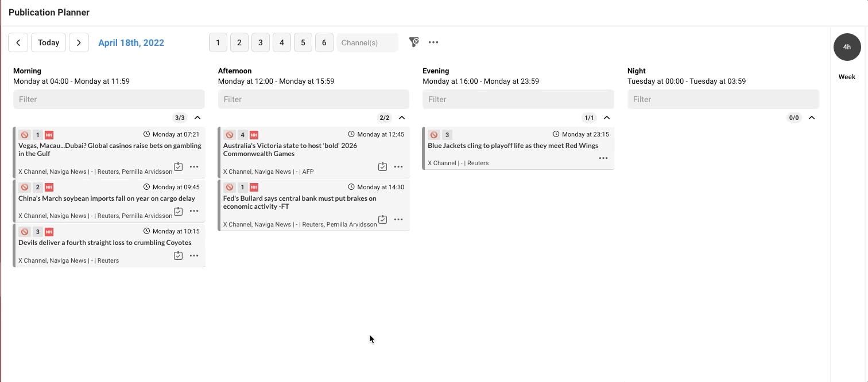Open the toolbar more options ellipsis
The image size is (868, 382).
(433, 42)
